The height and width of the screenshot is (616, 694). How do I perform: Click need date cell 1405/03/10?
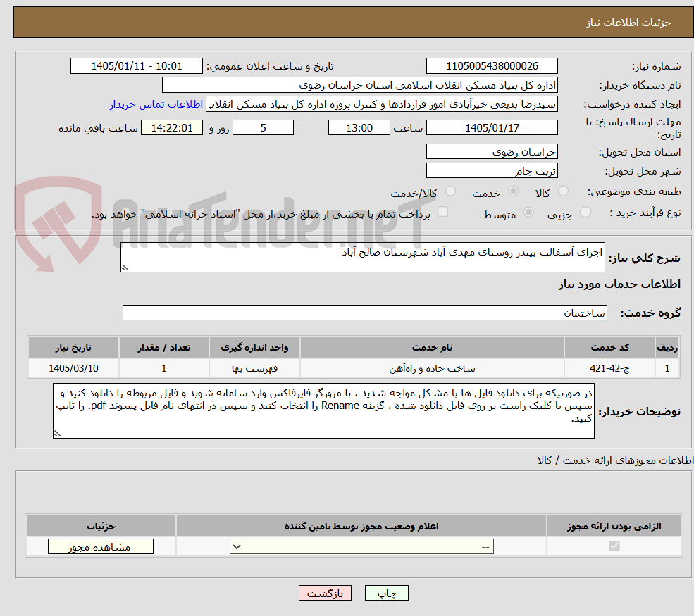73,368
